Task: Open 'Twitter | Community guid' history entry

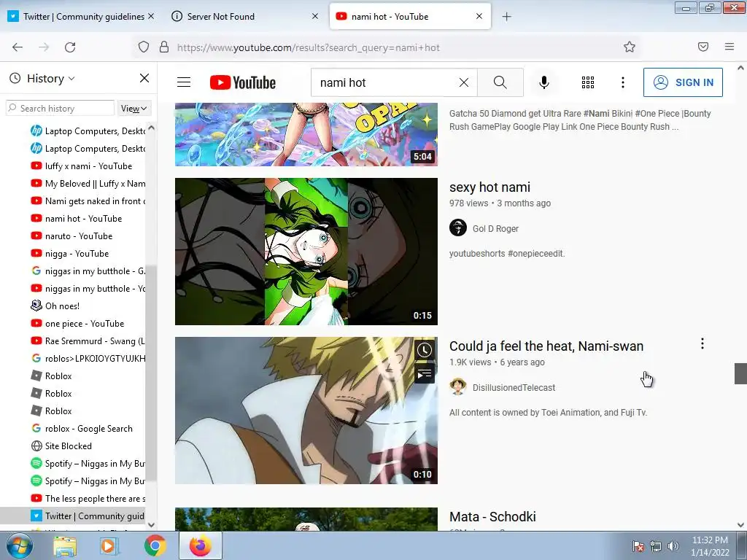Action: [x=88, y=516]
